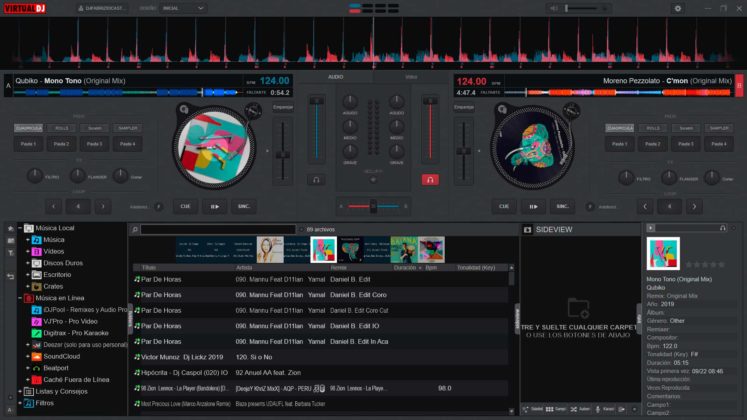Expand the Videos folder
Screen dimensions: 747x420
click(28, 251)
